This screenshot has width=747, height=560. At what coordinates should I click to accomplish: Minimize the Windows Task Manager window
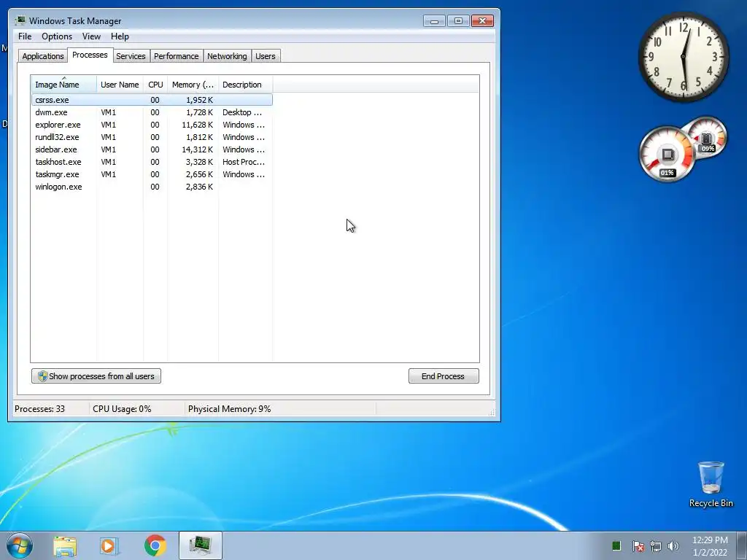pyautogui.click(x=434, y=21)
